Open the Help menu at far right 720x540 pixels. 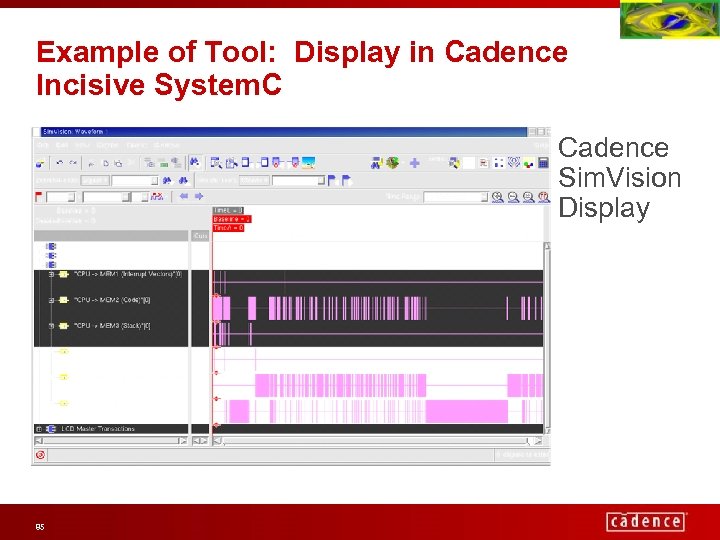coord(541,145)
